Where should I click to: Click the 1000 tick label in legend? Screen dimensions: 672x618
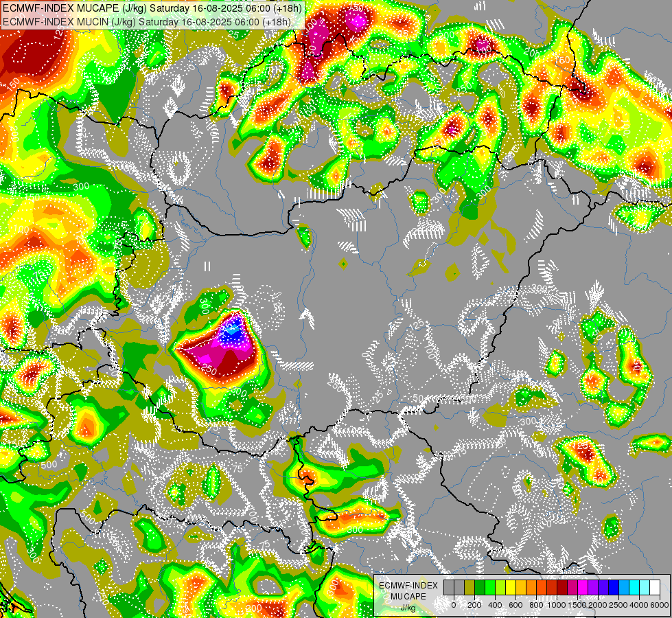coord(557,605)
